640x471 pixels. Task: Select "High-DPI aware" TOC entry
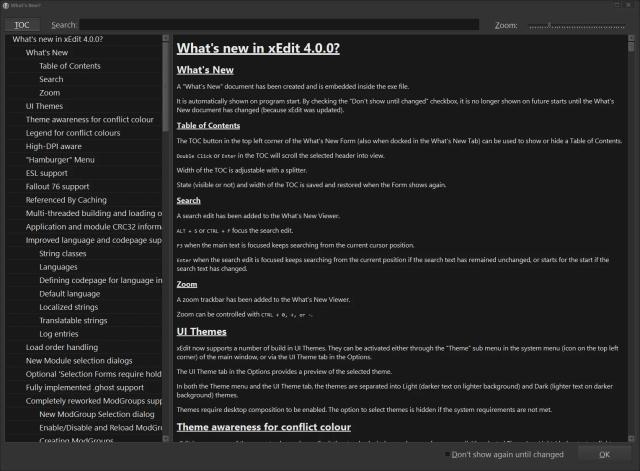tap(53, 147)
